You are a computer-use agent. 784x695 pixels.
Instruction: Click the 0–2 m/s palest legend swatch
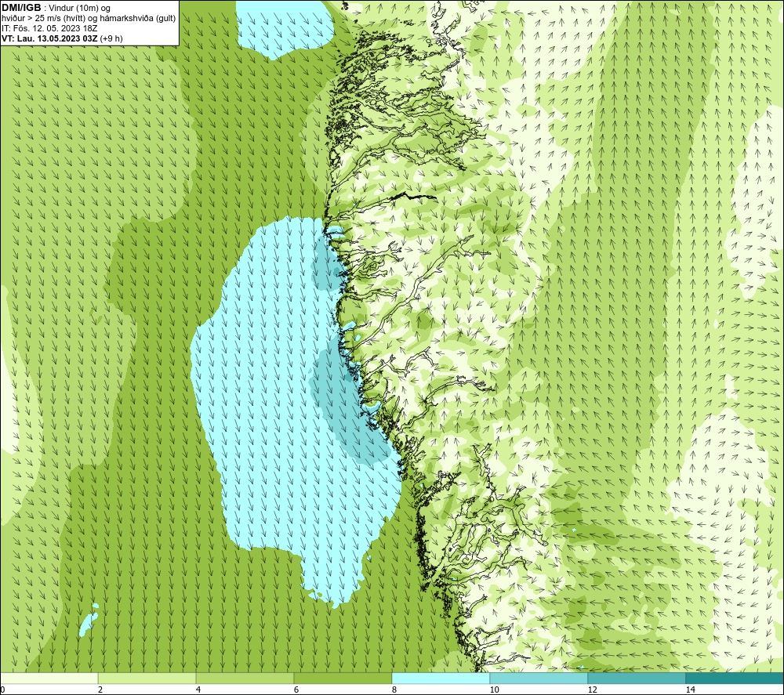click(x=49, y=678)
